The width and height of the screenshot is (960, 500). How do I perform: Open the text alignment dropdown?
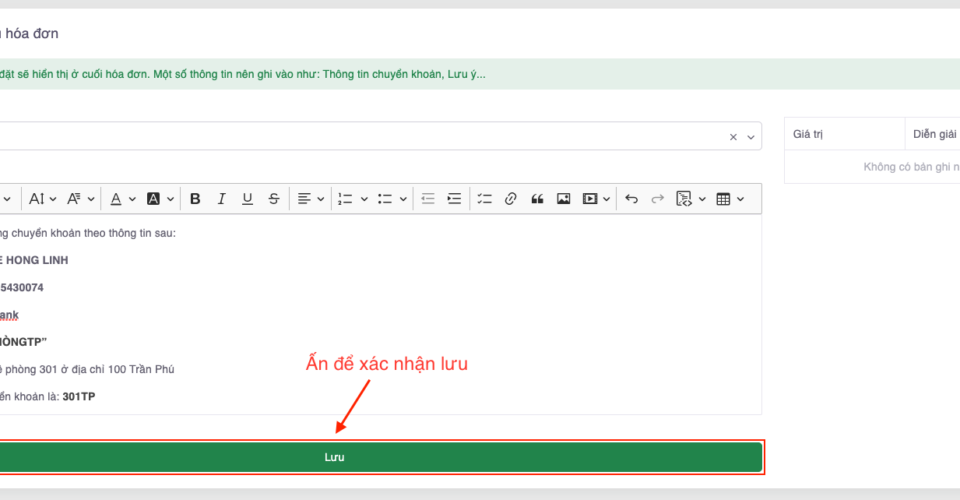click(312, 199)
